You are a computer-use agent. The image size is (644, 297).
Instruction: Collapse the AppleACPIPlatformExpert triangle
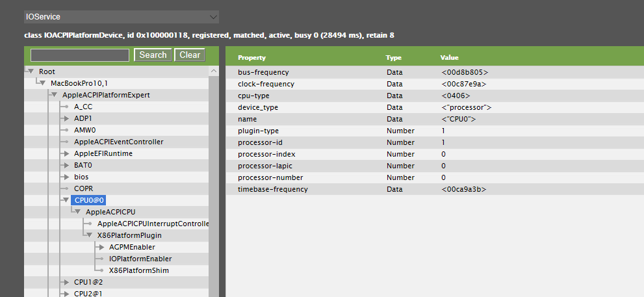pos(54,95)
